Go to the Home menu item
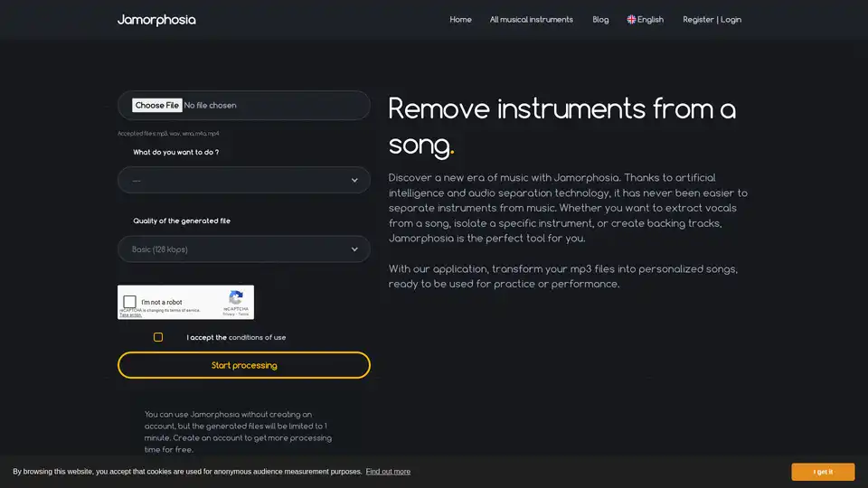The height and width of the screenshot is (488, 868). click(x=460, y=19)
